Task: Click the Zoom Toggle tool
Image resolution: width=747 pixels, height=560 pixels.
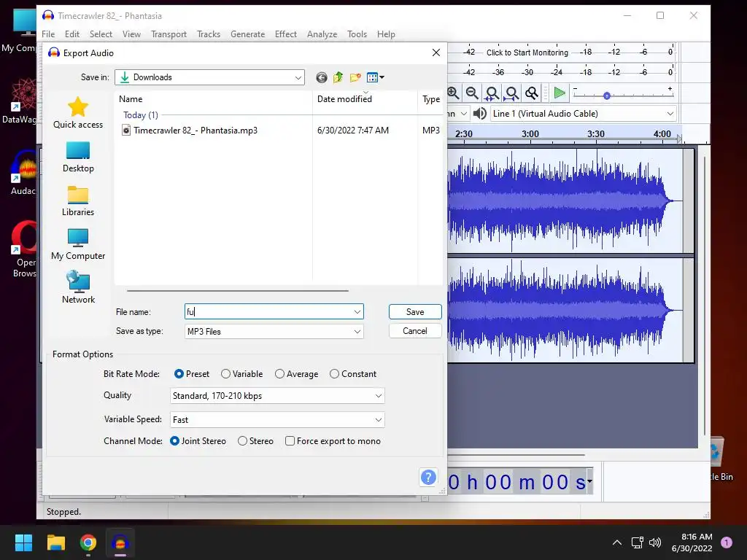Action: [532, 93]
